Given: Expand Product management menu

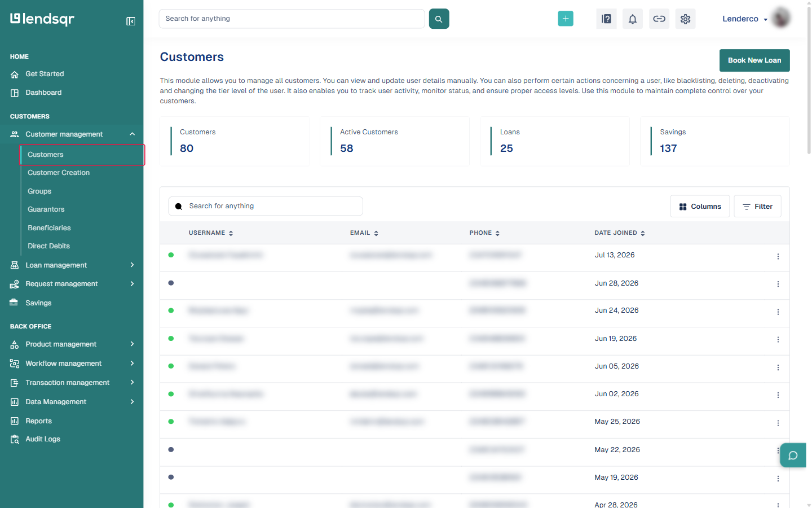Looking at the screenshot, I should click(72, 344).
